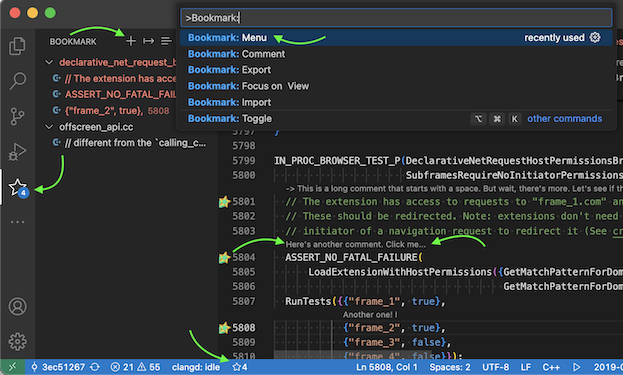623x375 pixels.
Task: Open the Accounts menu icon
Action: point(17,306)
